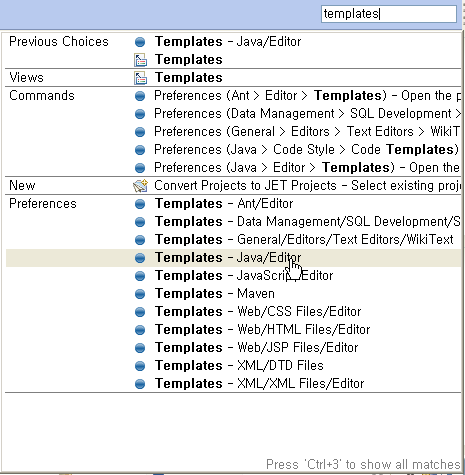
Task: Open Templates - Web/CSS Files/Editor preference
Action: click(x=258, y=312)
